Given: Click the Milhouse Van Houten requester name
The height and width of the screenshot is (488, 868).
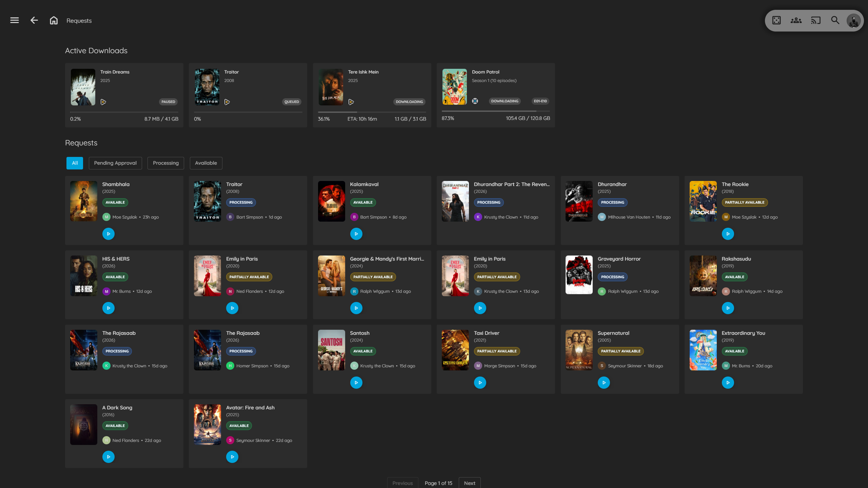Looking at the screenshot, I should [x=629, y=217].
